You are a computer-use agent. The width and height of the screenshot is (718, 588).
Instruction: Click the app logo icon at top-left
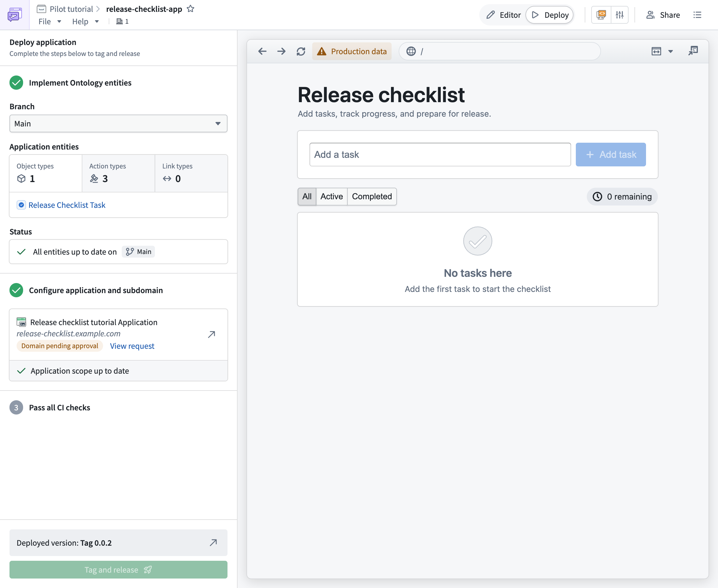tap(15, 15)
